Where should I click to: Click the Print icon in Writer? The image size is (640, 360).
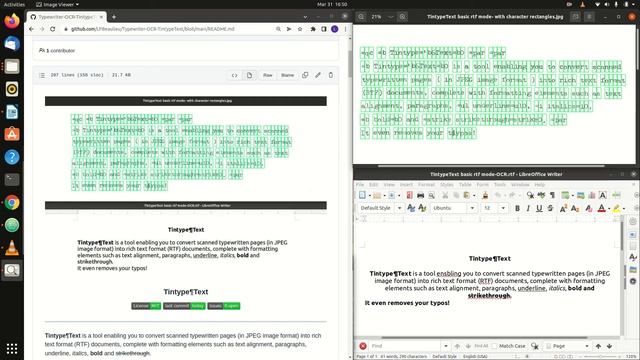click(420, 195)
